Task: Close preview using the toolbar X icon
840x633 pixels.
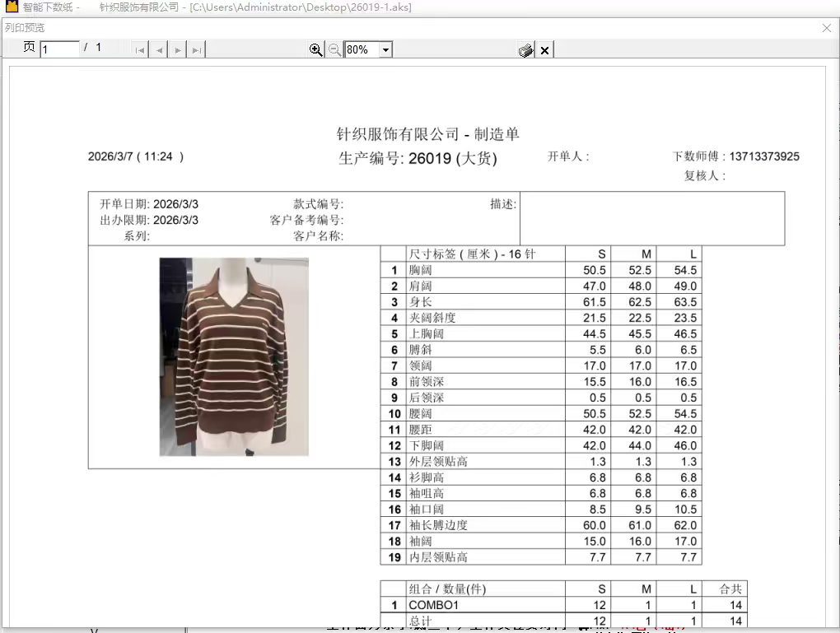Action: (x=544, y=50)
